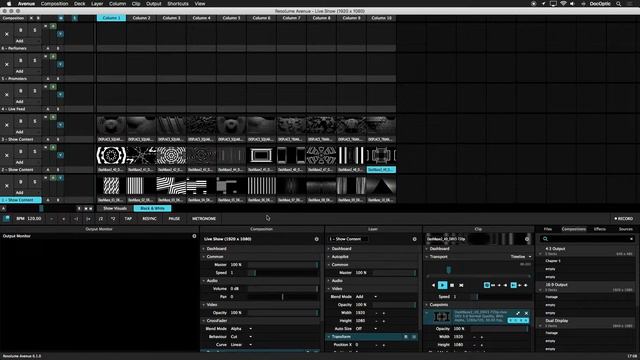Trigger Column 5 header

coord(231,18)
